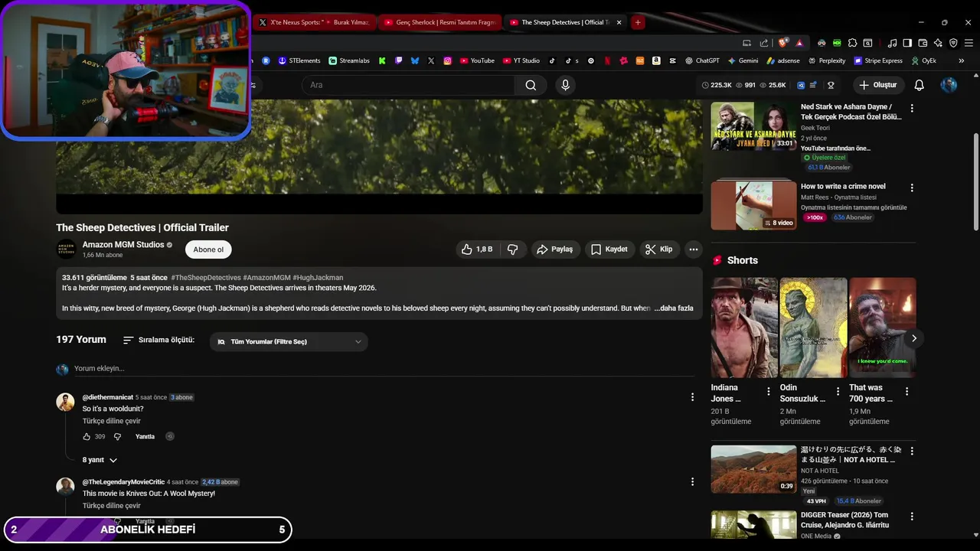The image size is (980, 551).
Task: Close The Sheep Detectives tab
Action: [619, 22]
